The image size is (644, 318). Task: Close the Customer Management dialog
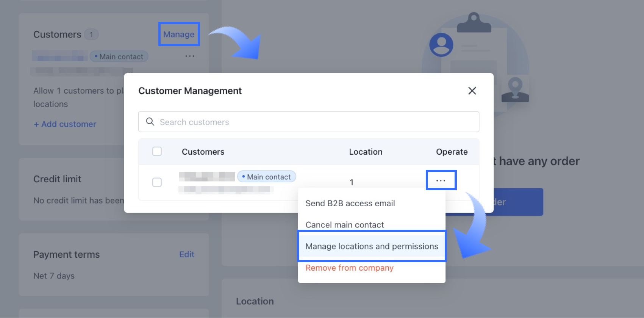[472, 91]
